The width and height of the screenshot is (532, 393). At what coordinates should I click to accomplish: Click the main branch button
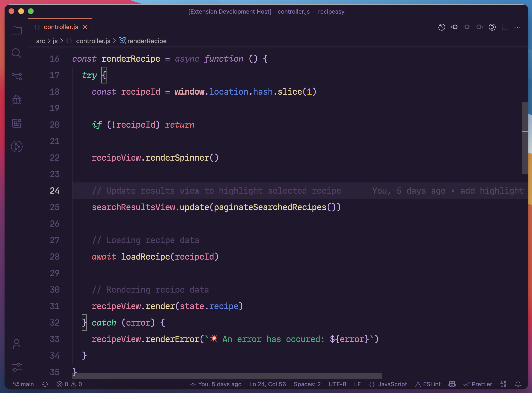[x=24, y=384]
